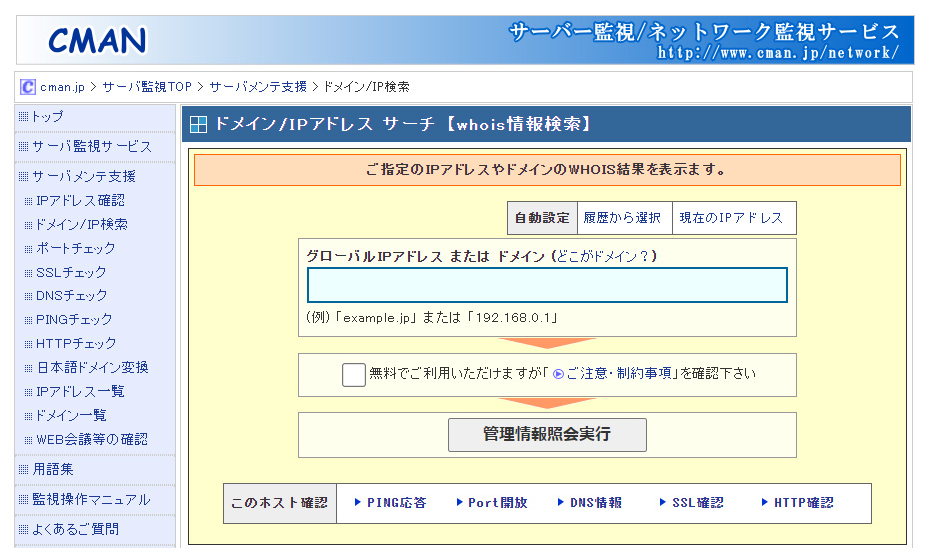Click the arrow icon beside PING応答
This screenshot has width=929, height=560.
[x=358, y=503]
